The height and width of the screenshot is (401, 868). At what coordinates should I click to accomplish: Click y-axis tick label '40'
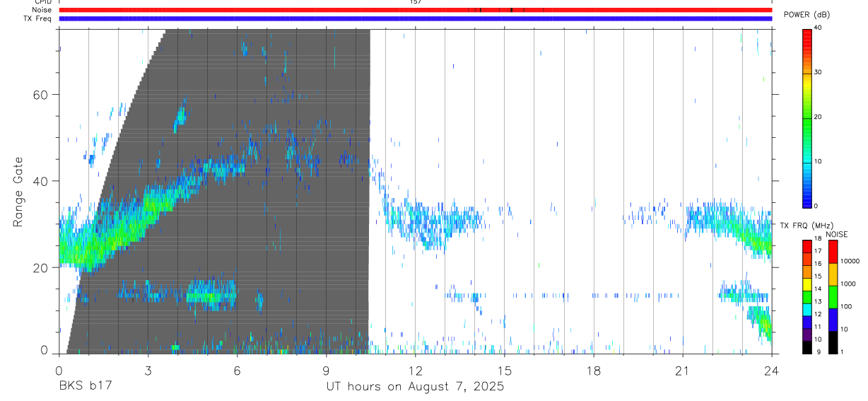coord(40,181)
